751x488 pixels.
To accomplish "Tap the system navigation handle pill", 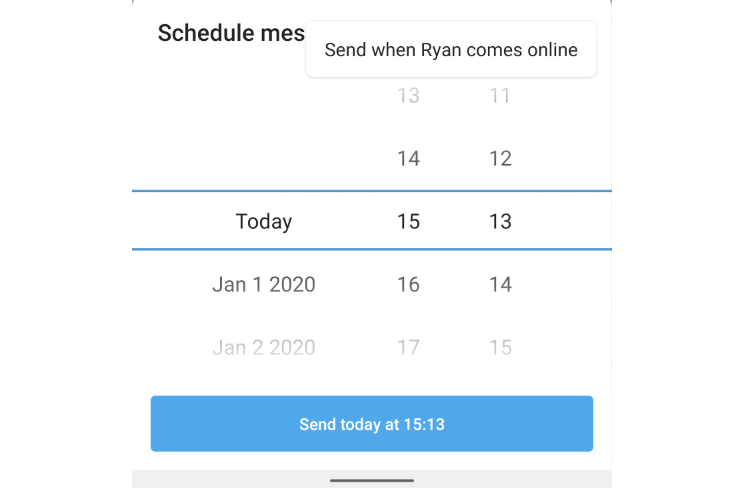I will pos(372,480).
